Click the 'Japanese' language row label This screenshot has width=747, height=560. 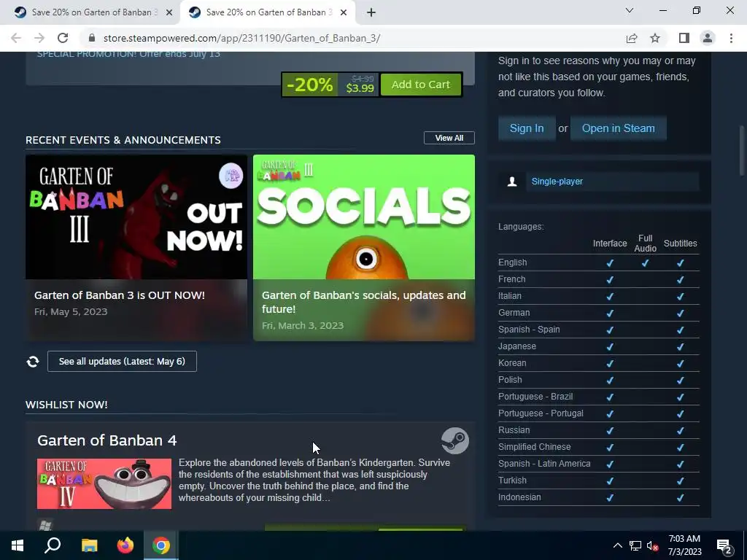pyautogui.click(x=517, y=346)
